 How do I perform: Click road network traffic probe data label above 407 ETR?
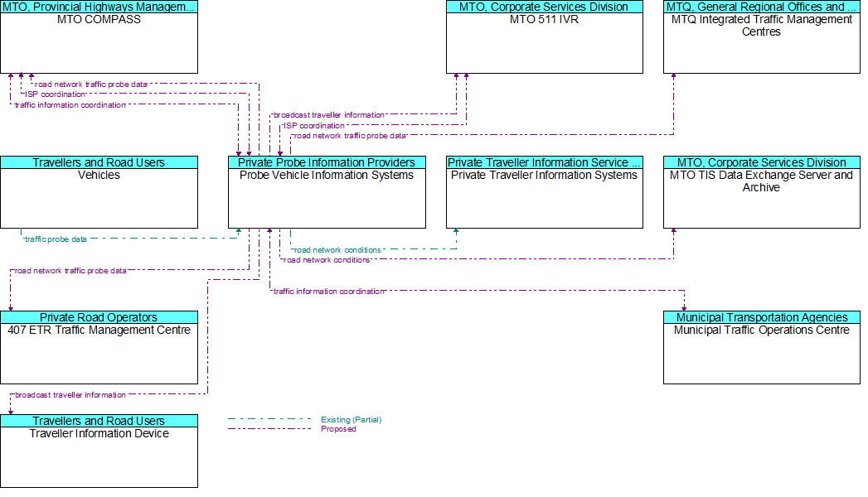[70, 271]
